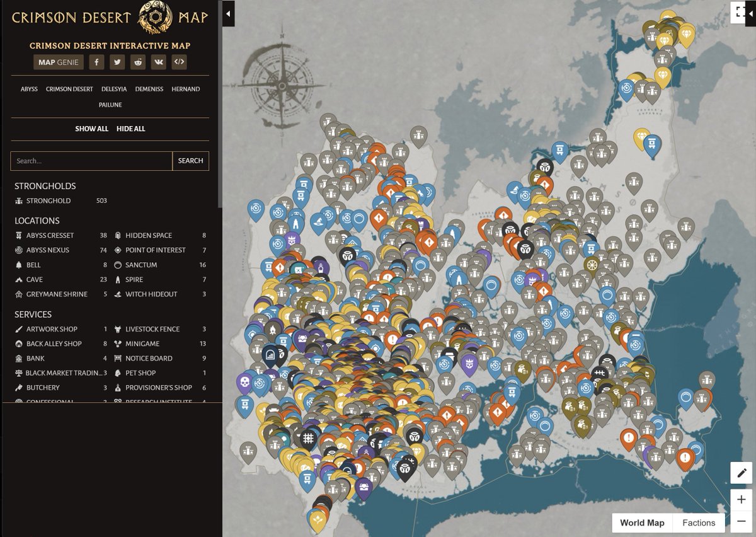Open the Map Genie button
This screenshot has width=756, height=537.
[59, 62]
